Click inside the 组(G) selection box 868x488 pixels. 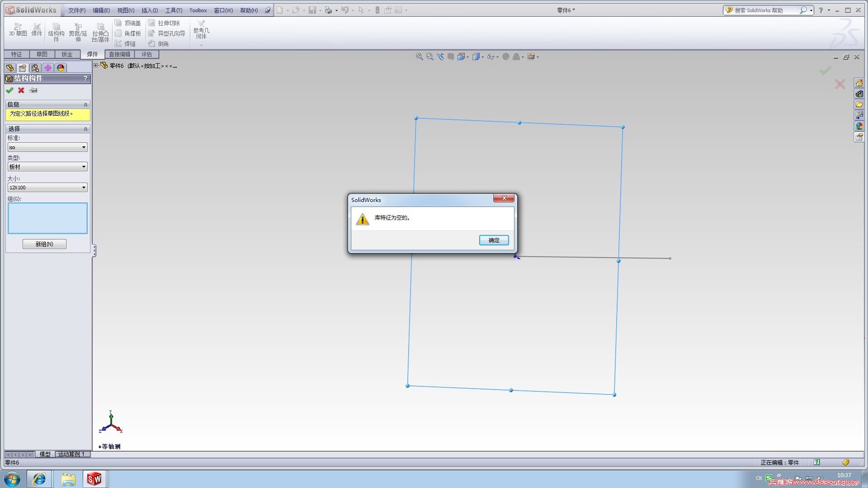pos(47,218)
